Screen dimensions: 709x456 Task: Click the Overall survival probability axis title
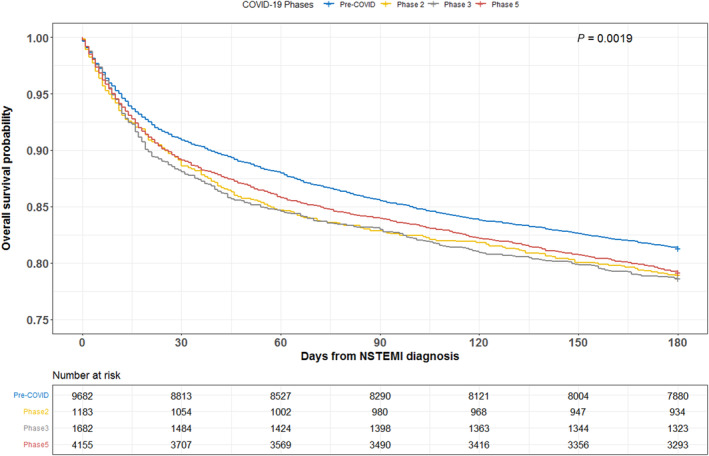pos(7,178)
